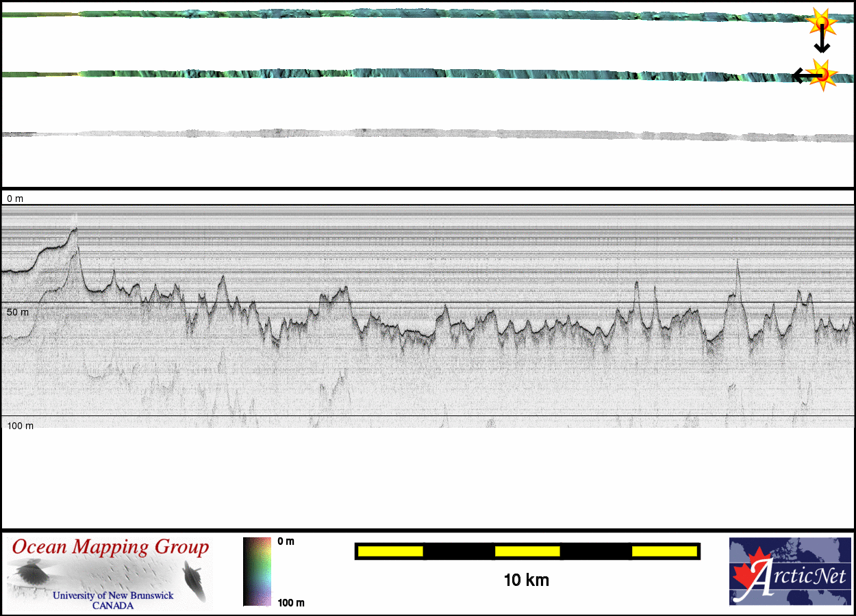
Task: Click the lower starburst marker on second strip
Action: 822,74
